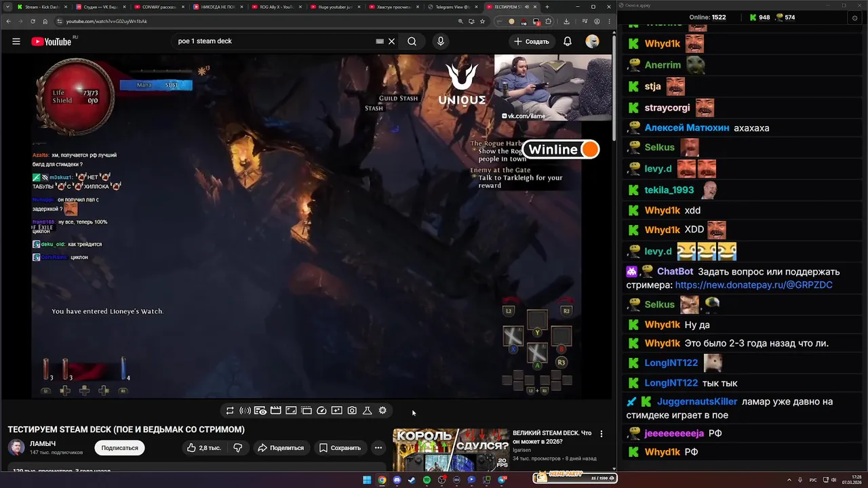Open more actions menu under video
Viewport: 868px width, 488px height.
point(378,447)
